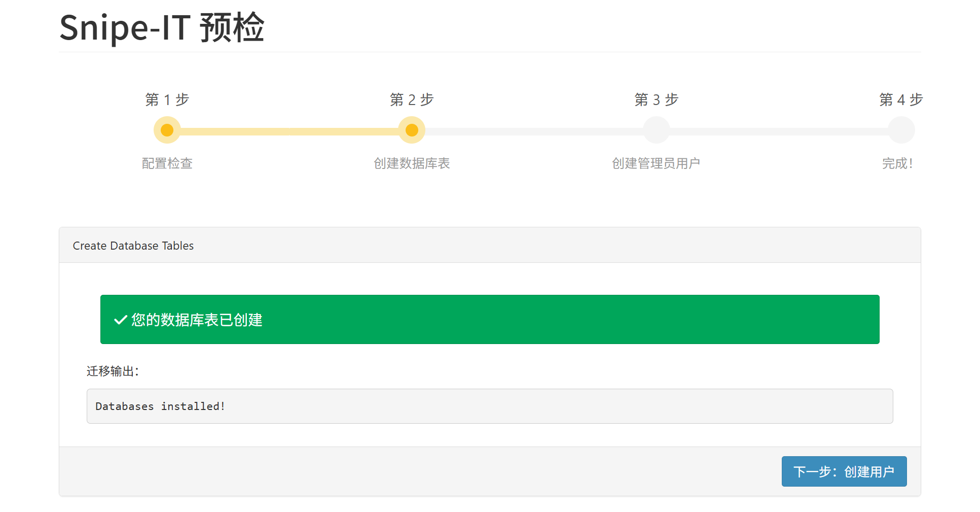This screenshot has height=512, width=980.
Task: Click the yellow progress line between steps
Action: (289, 129)
